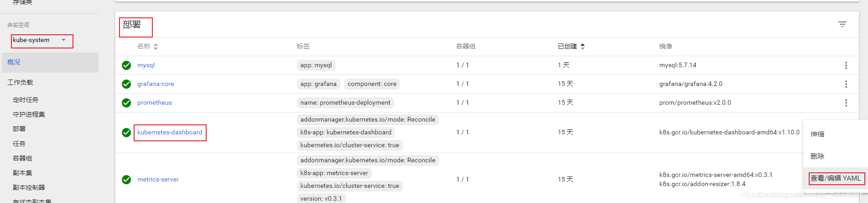Open actions menu for prometheus row
The height and width of the screenshot is (203, 868).
tap(846, 103)
